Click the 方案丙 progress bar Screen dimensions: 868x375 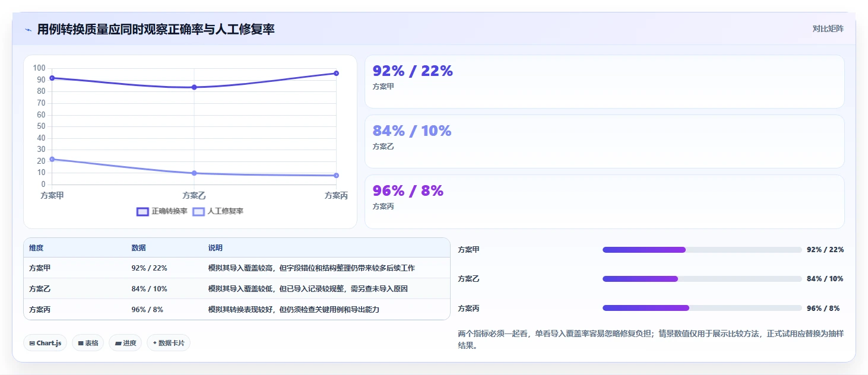(702, 308)
